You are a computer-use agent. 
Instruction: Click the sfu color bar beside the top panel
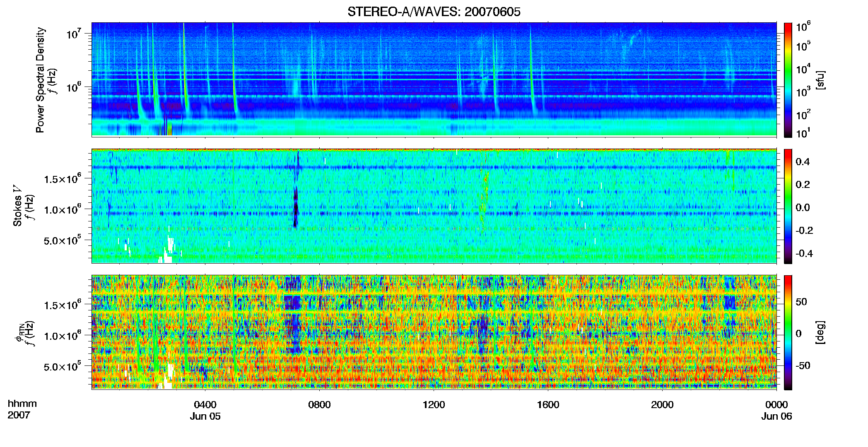click(788, 80)
